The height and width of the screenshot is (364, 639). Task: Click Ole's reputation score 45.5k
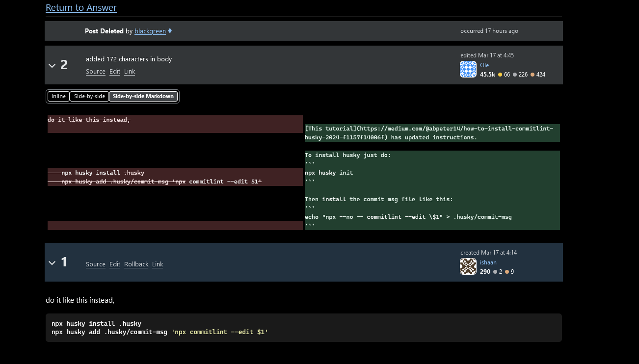tap(487, 75)
